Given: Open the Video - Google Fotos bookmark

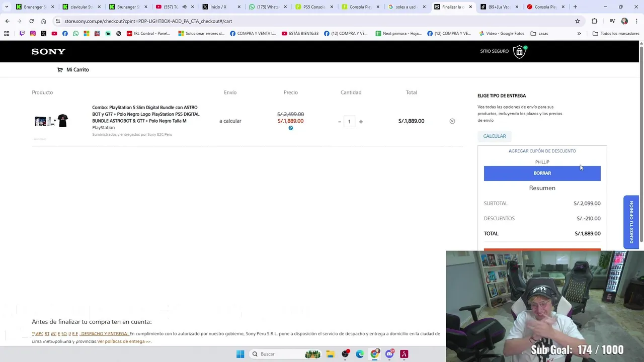Looking at the screenshot, I should (x=501, y=34).
